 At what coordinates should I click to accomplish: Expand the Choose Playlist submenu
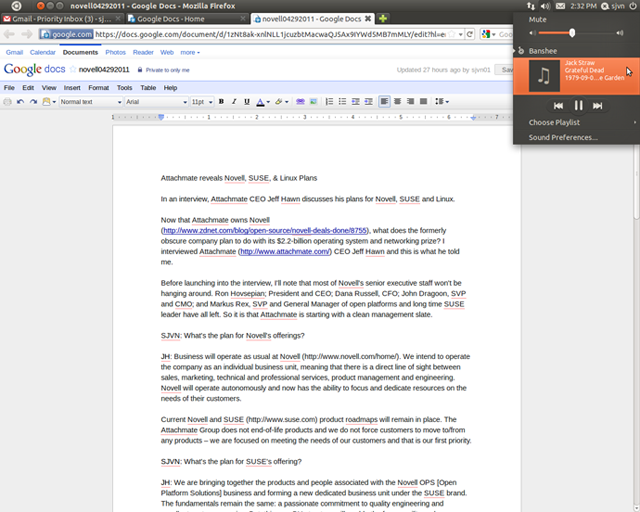pos(576,122)
